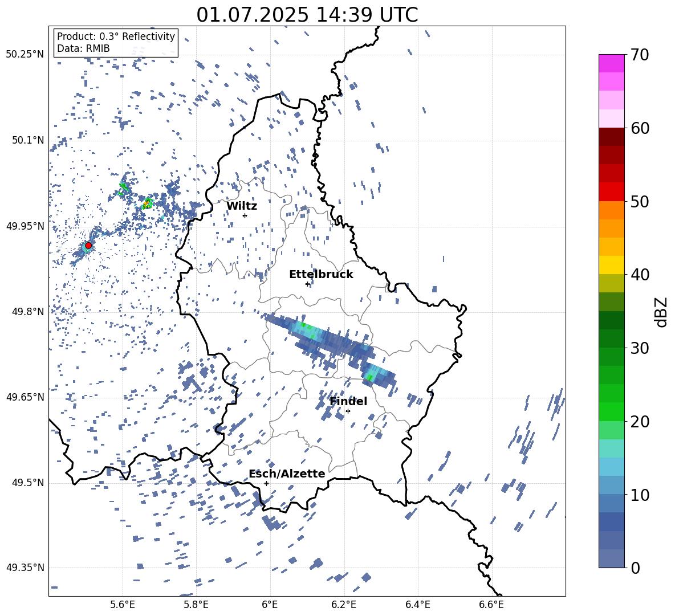Click the 49.65°N latitude label

coord(25,397)
